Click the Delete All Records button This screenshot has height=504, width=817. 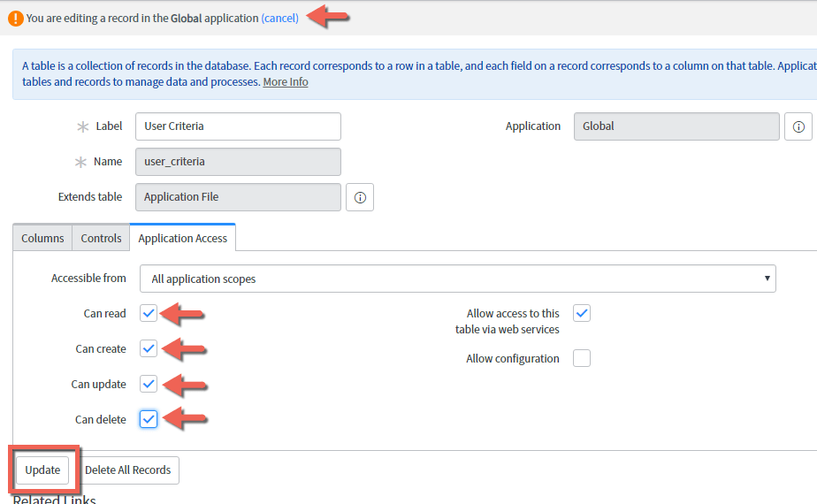click(128, 470)
